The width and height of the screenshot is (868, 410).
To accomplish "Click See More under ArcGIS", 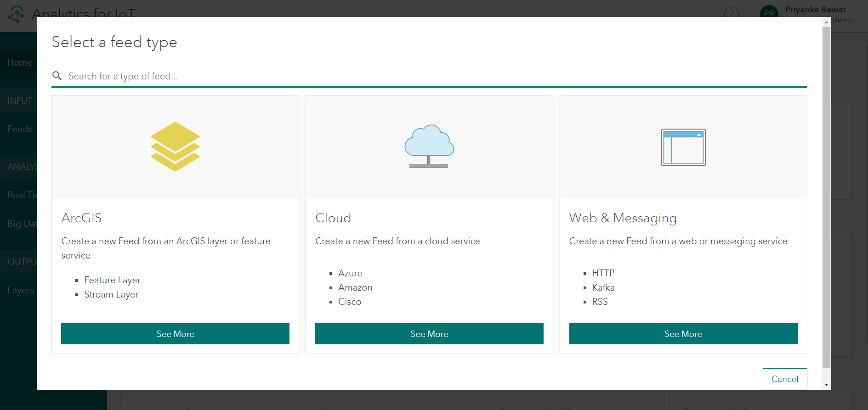I will (x=175, y=334).
